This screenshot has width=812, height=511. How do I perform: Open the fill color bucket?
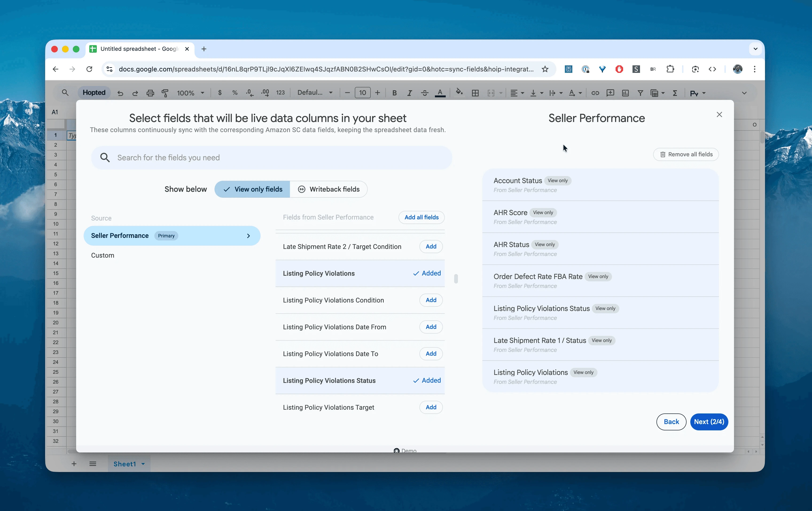(x=459, y=92)
